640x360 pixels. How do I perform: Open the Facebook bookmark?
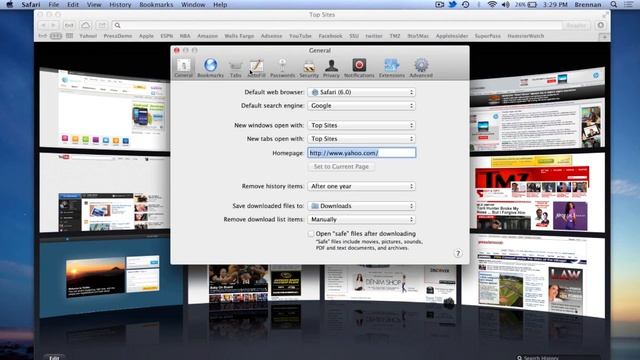[x=330, y=36]
